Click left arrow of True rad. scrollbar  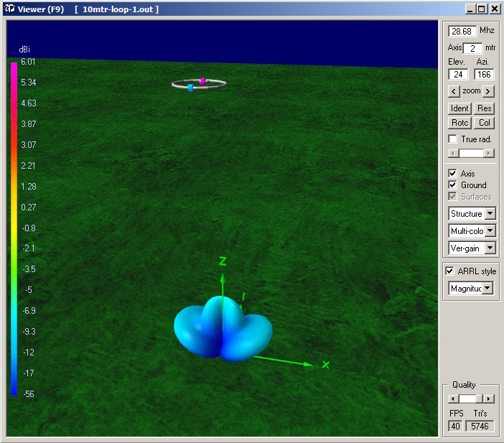point(453,154)
